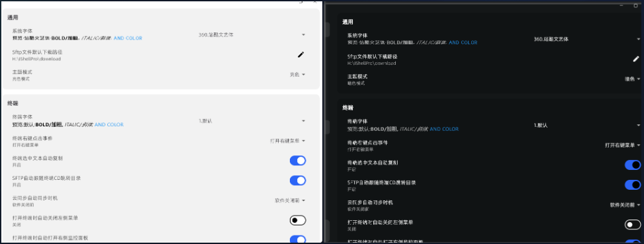Click Sftp文件默认下载路径 label in dark window
644x244 pixels.
tap(373, 57)
